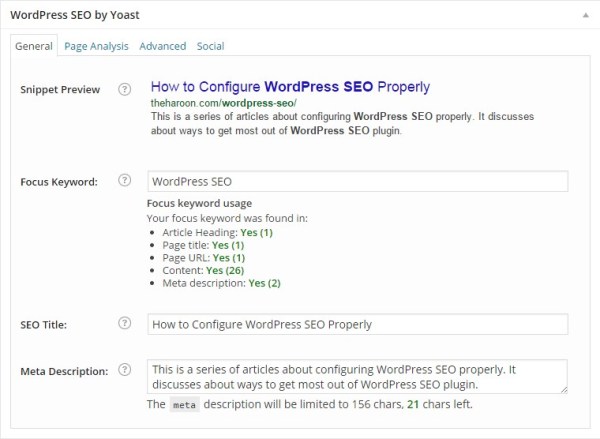This screenshot has height=439, width=600.
Task: Click 'Page URL: Yes (1)' list item
Action: (204, 258)
